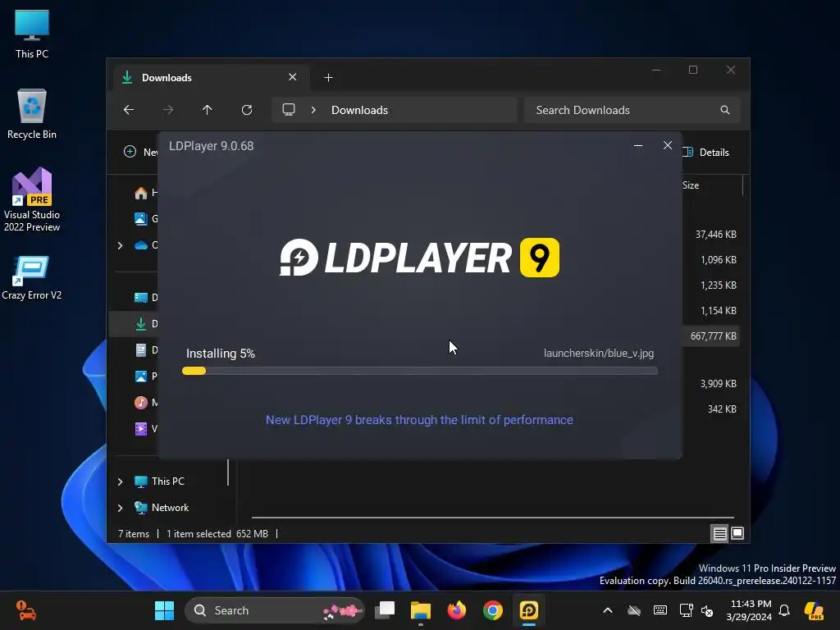Launch Firefox from the taskbar
The image size is (840, 630).
point(456,610)
